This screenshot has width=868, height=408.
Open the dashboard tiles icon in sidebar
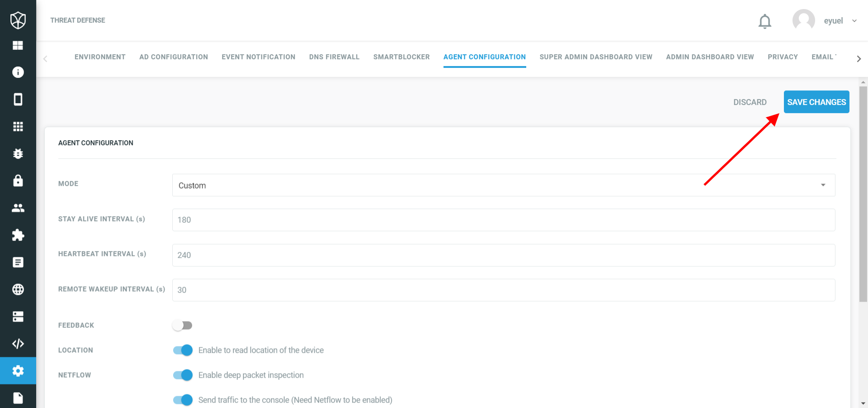point(18,45)
